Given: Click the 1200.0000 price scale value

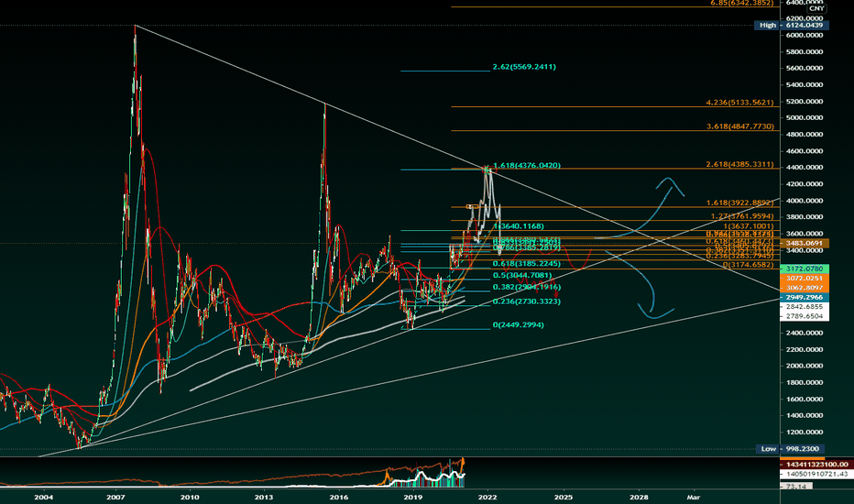Looking at the screenshot, I should click(x=804, y=433).
